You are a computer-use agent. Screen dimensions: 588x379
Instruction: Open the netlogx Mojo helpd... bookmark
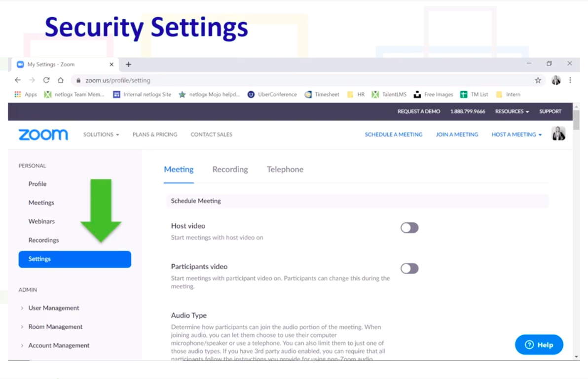click(209, 94)
